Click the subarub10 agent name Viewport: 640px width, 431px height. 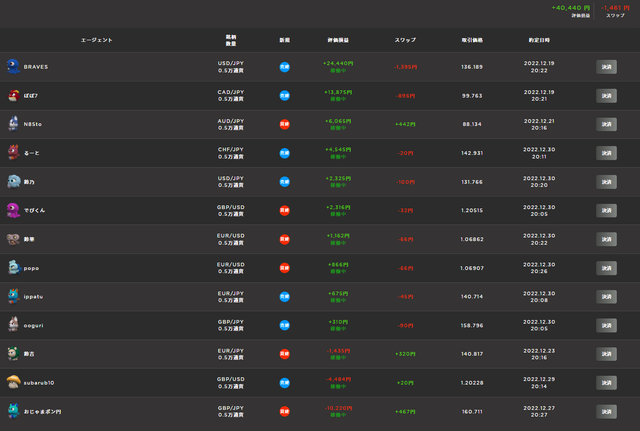(x=39, y=383)
